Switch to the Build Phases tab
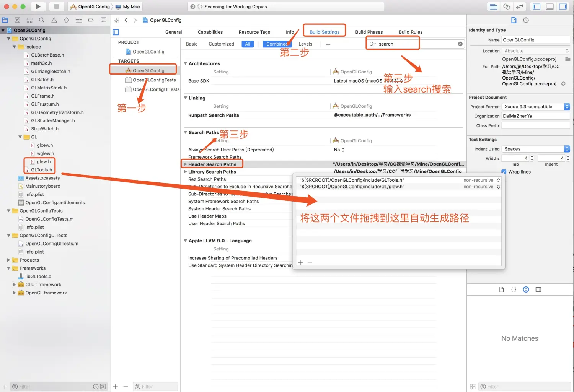Screen dimensions: 574x392 tap(369, 32)
